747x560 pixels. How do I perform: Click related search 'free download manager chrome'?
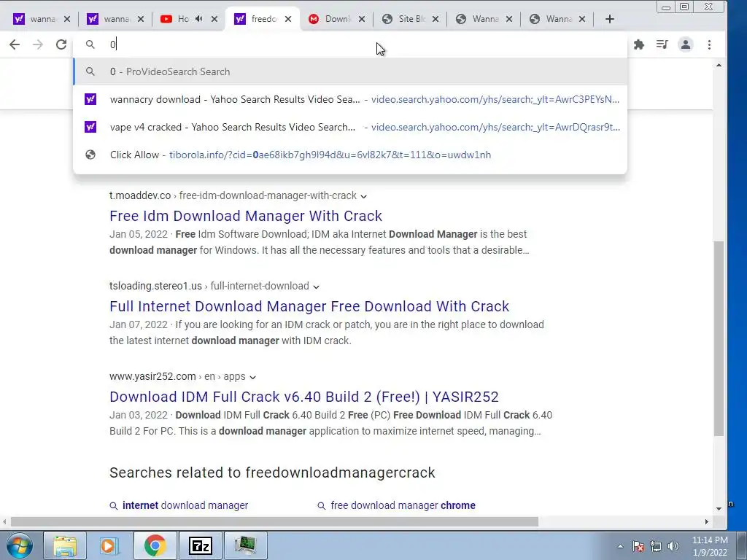point(403,505)
